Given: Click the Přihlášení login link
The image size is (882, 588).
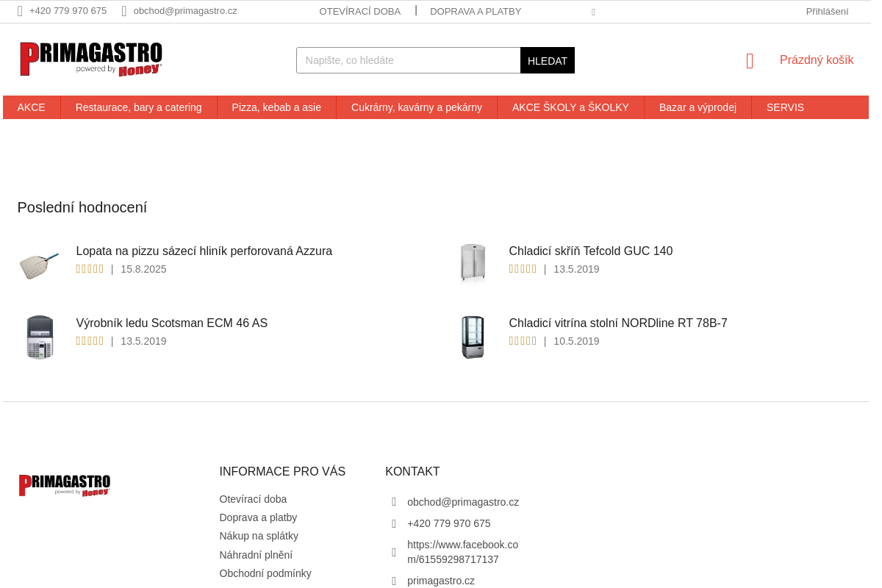Looking at the screenshot, I should (x=827, y=12).
